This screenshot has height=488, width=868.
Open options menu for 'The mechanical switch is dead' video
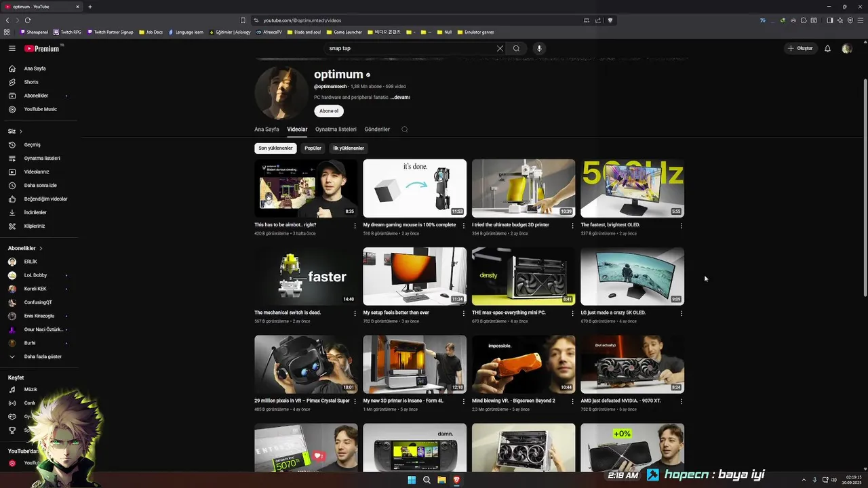355,314
